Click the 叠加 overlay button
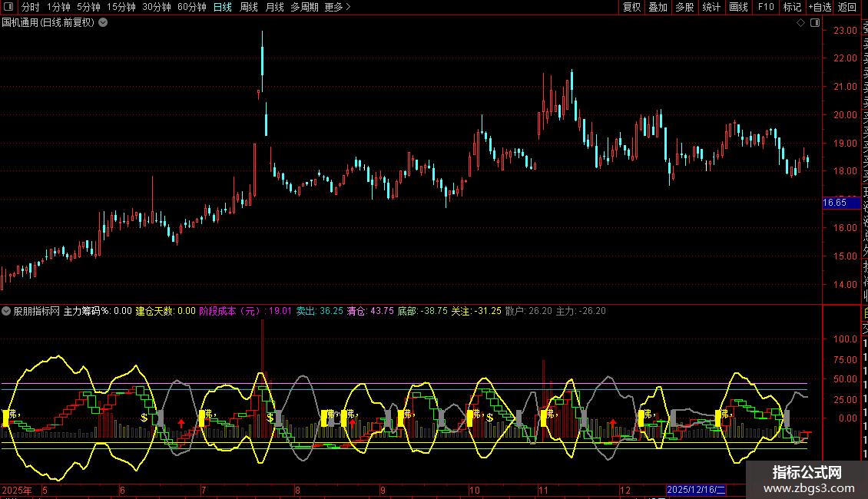This screenshot has height=499, width=868. click(658, 7)
